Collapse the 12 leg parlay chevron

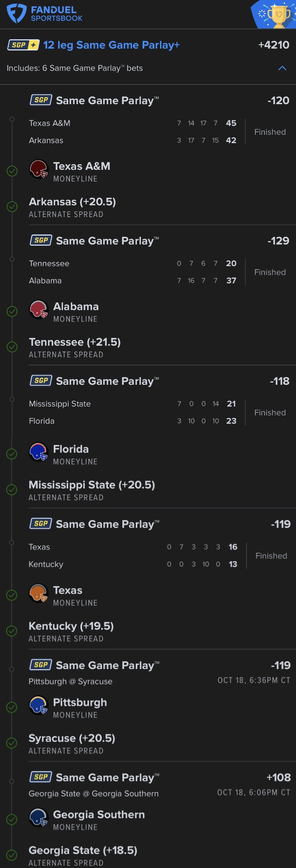tap(282, 68)
